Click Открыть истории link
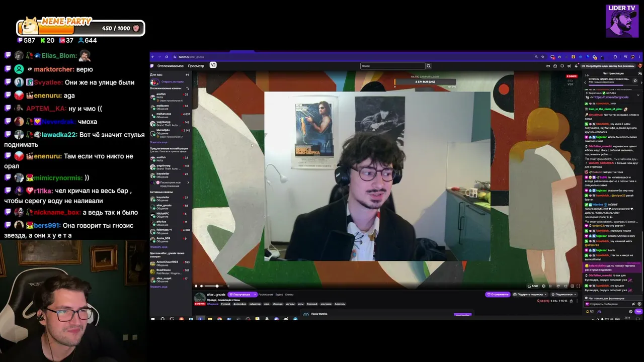 click(x=172, y=81)
